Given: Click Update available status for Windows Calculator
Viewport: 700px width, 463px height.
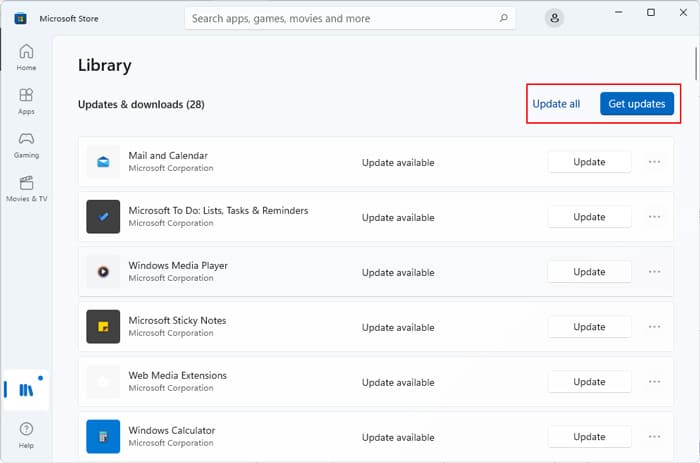Looking at the screenshot, I should [398, 437].
